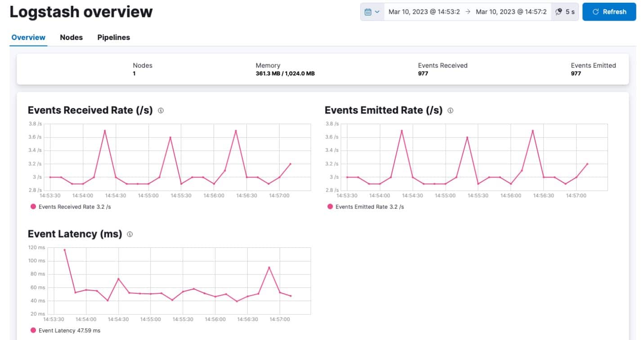Viewport: 644px width, 340px height.
Task: Switch to the Pipelines tab
Action: [114, 37]
